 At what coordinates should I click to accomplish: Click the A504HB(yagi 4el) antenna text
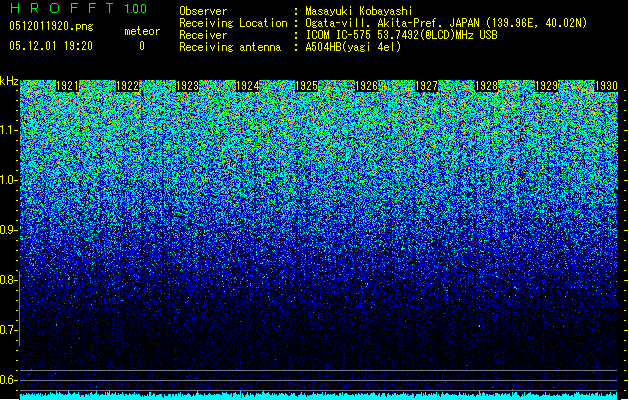point(353,47)
